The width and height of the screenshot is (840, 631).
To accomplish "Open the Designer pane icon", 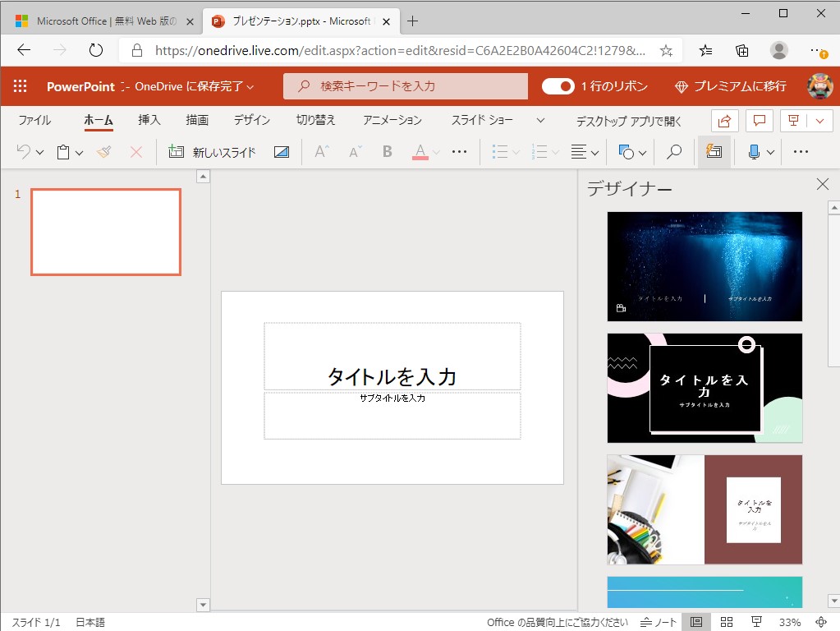I will coord(714,151).
